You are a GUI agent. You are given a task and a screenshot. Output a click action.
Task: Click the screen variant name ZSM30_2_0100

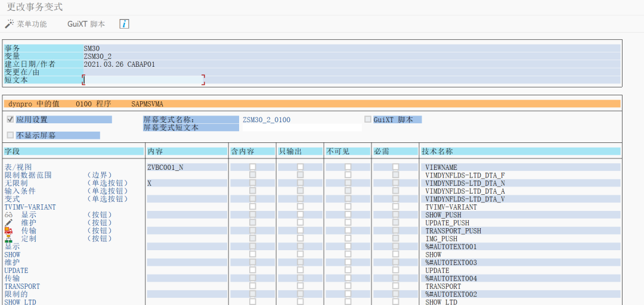point(267,120)
